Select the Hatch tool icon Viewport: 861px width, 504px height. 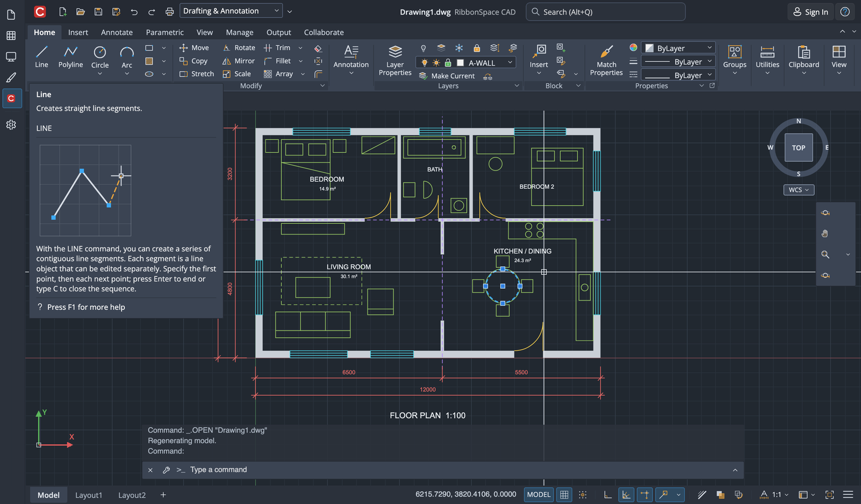(x=150, y=61)
